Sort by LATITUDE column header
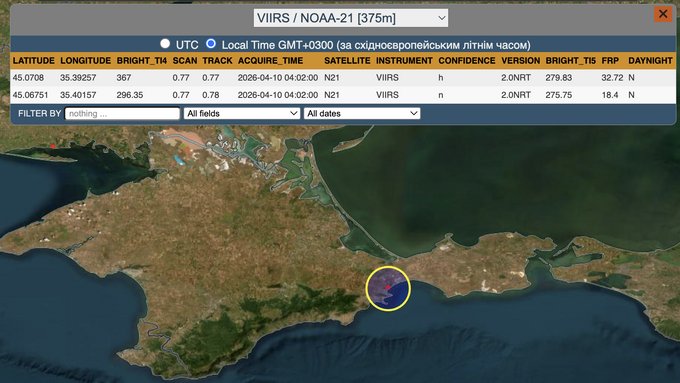Screen dimensions: 680x383 [x=34, y=61]
